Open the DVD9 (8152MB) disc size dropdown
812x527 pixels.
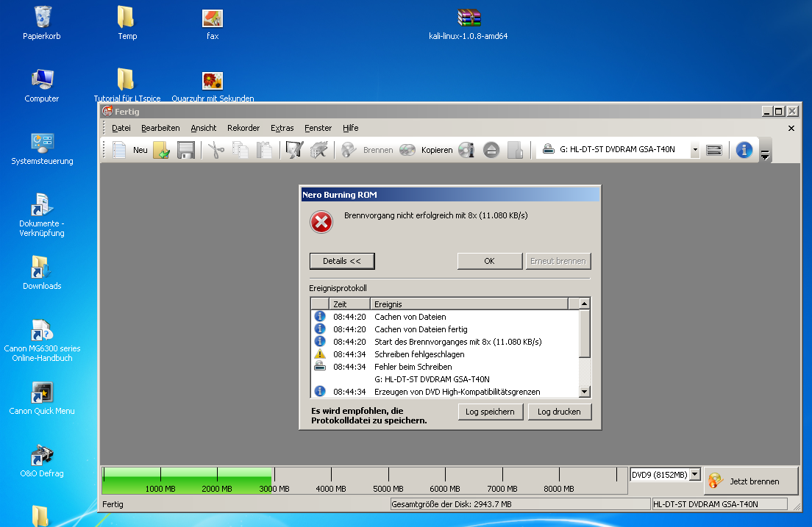(x=695, y=474)
